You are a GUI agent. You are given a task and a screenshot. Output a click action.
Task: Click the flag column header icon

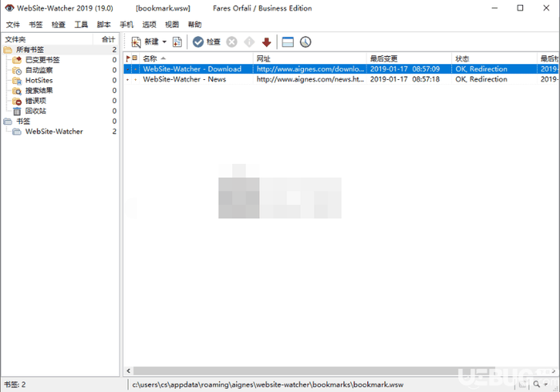pos(128,58)
